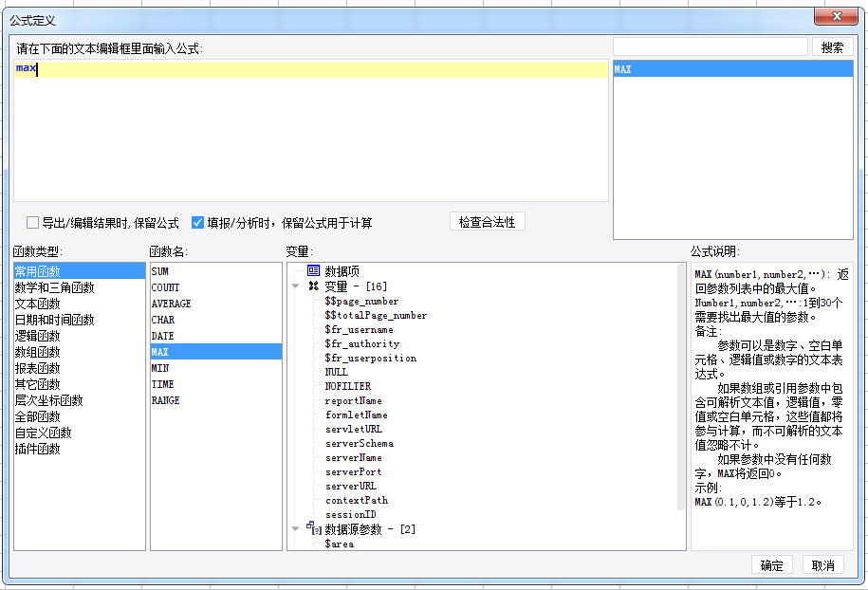
Task: Select servletURL variable
Action: click(353, 429)
